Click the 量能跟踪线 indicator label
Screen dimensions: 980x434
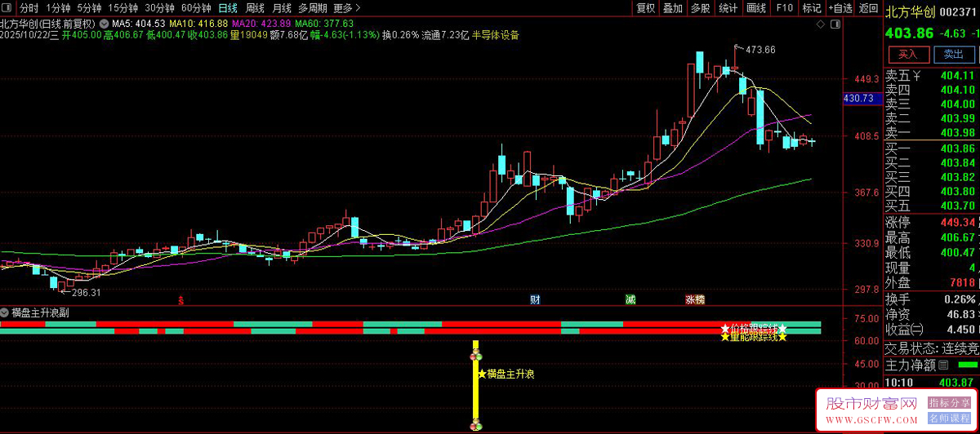pos(755,336)
